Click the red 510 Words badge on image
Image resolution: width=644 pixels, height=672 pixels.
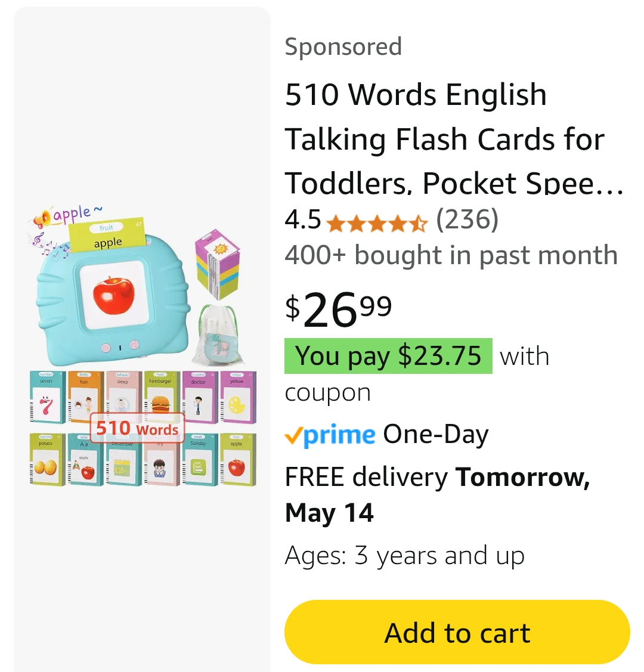pyautogui.click(x=137, y=428)
